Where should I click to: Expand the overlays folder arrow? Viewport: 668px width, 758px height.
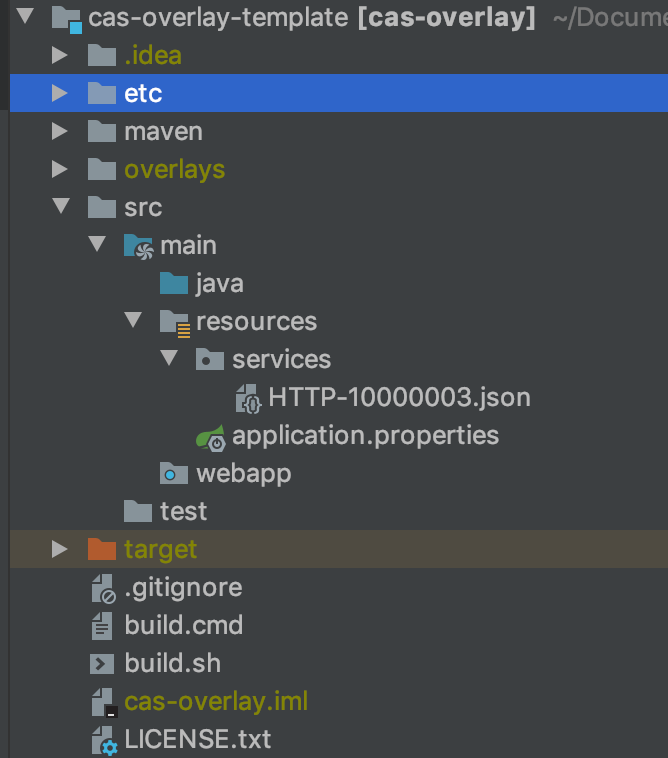click(60, 169)
